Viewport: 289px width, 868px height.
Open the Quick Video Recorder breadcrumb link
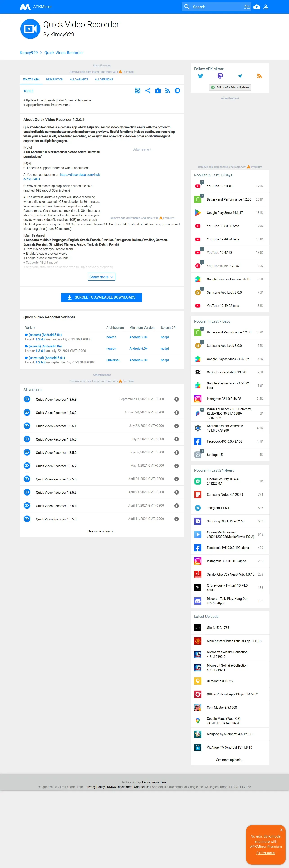[64, 53]
